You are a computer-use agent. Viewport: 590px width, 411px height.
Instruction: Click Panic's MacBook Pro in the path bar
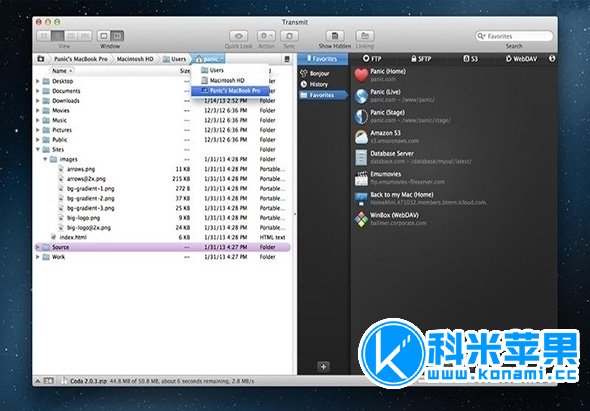tap(81, 59)
